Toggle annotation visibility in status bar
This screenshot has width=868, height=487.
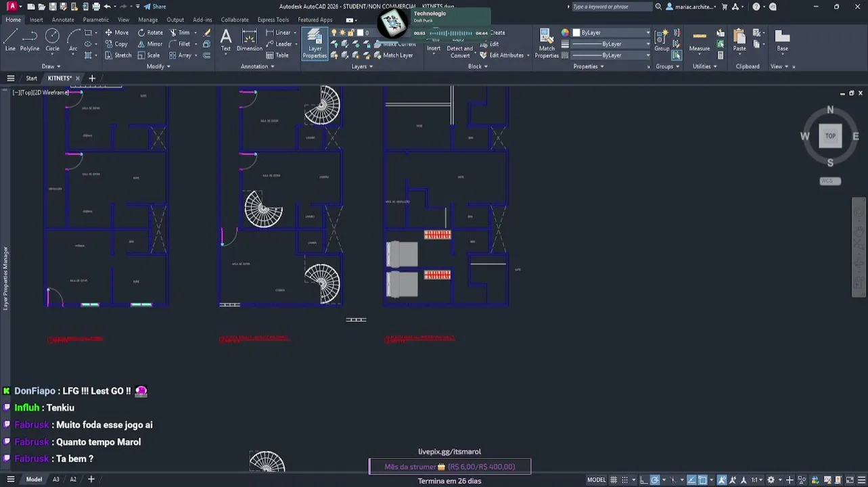[x=723, y=480]
